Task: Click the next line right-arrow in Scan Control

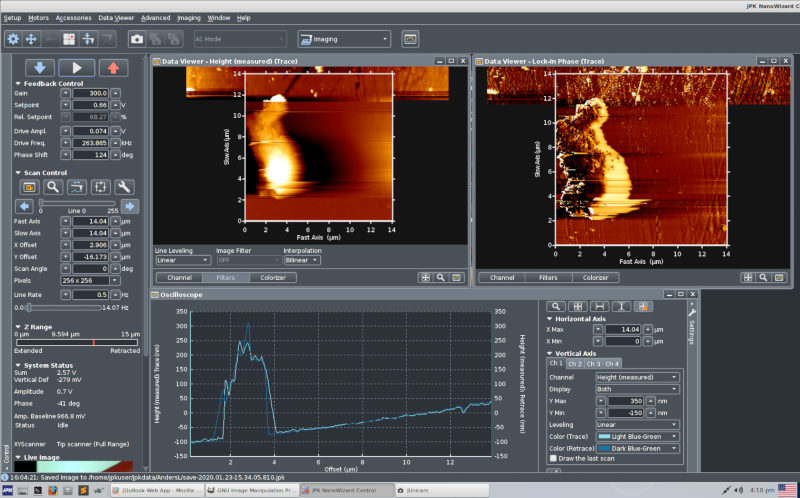Action: pos(130,206)
